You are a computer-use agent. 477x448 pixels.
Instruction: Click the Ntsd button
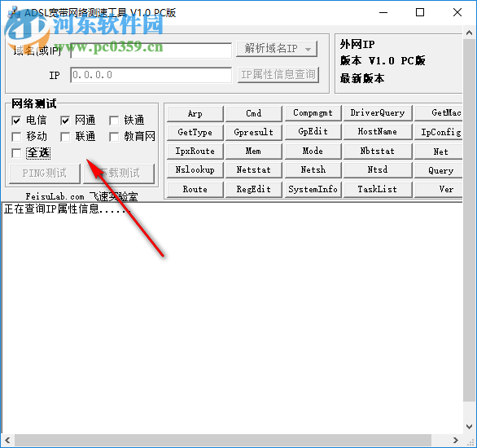378,169
